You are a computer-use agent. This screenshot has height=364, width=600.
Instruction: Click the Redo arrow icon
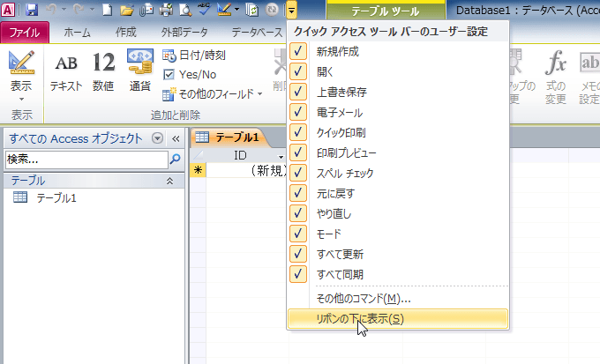(x=79, y=10)
